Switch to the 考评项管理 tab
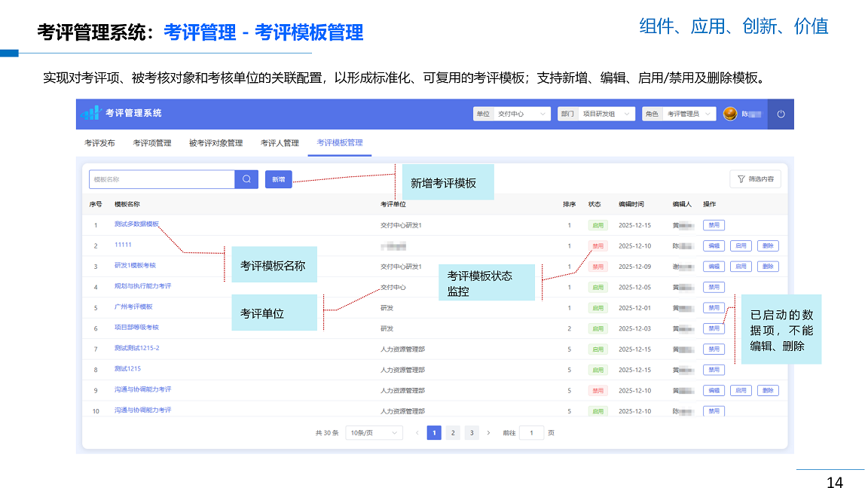This screenshot has height=488, width=868. (x=152, y=143)
